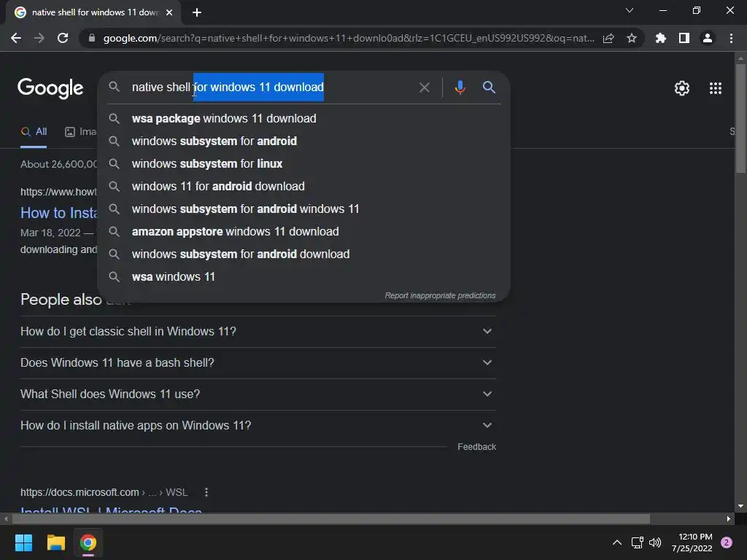Select suggestion 'windows subsystem for linux'
Image resolution: width=747 pixels, height=560 pixels.
303,164
